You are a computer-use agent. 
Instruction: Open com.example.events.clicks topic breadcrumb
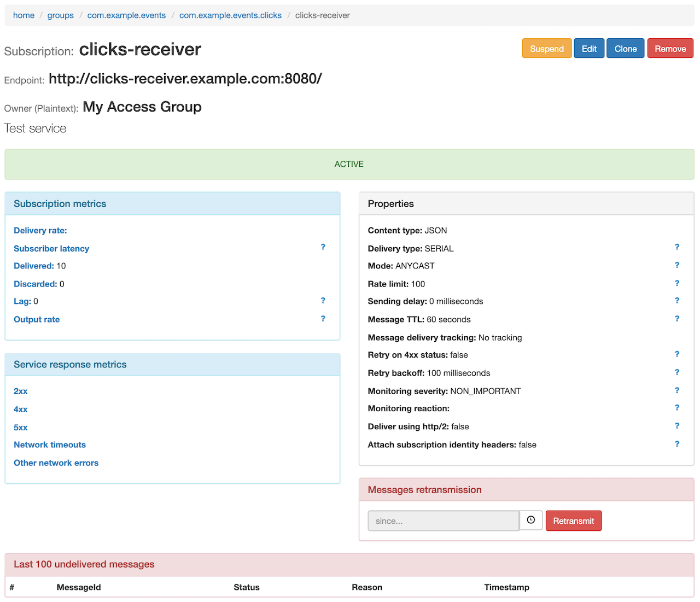pos(230,15)
